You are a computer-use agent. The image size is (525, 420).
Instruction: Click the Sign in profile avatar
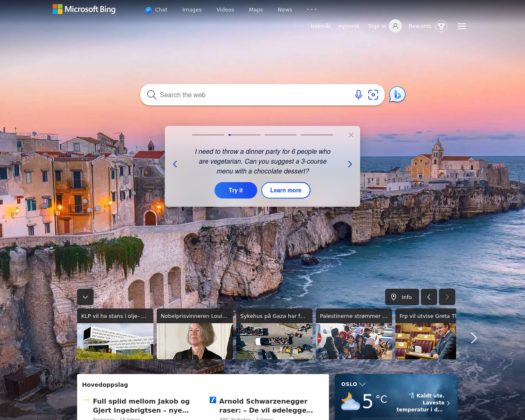pyautogui.click(x=395, y=26)
